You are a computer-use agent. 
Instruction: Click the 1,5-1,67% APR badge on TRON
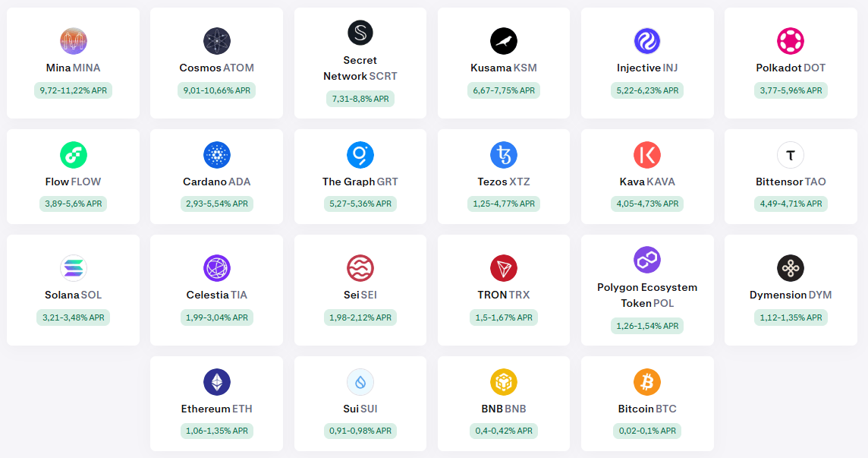[503, 317]
